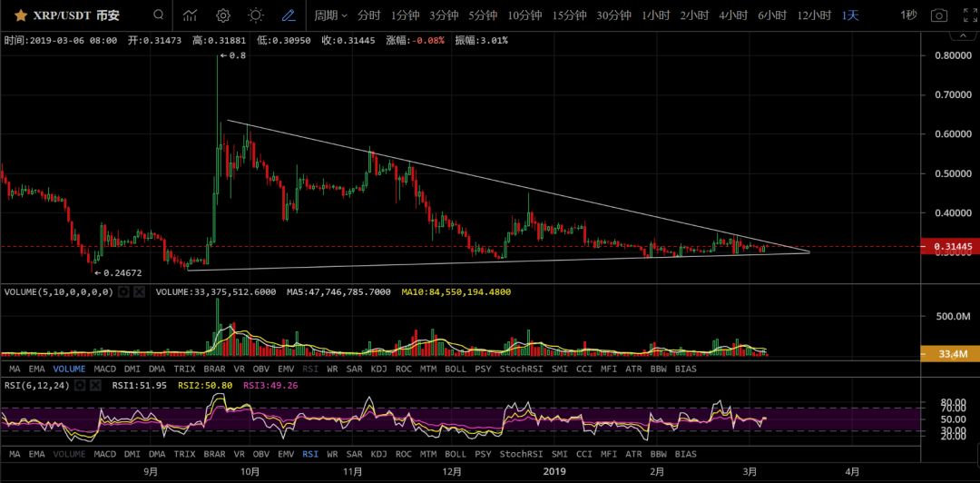Open settings icon beside RSI(6,12,24)
Image resolution: width=980 pixels, height=483 pixels.
79,385
